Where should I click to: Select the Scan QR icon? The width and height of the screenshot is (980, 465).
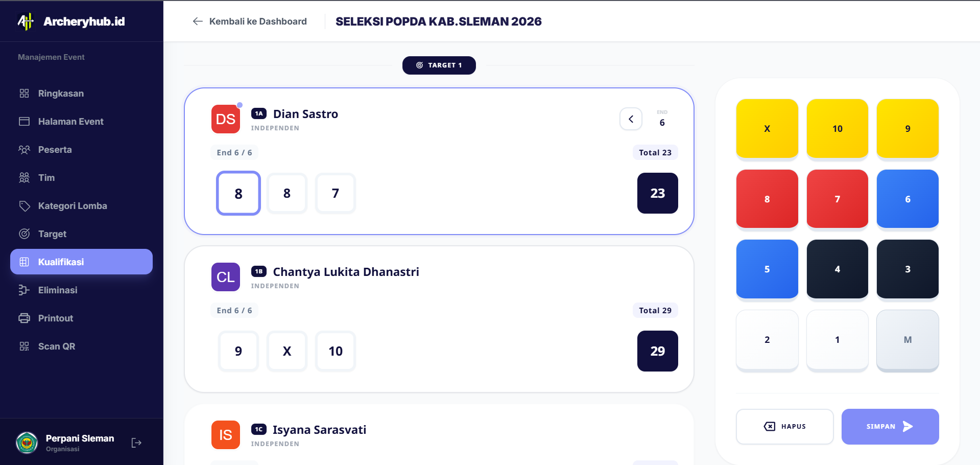pos(24,346)
